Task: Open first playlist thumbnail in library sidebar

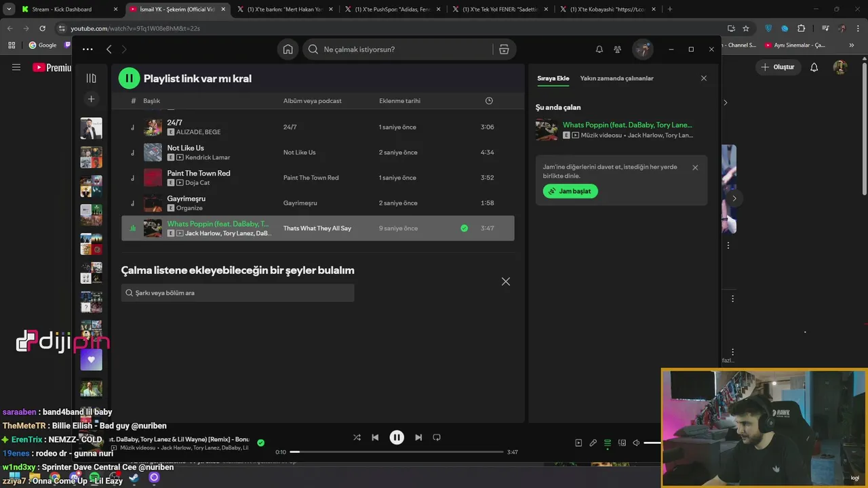Action: [x=91, y=128]
